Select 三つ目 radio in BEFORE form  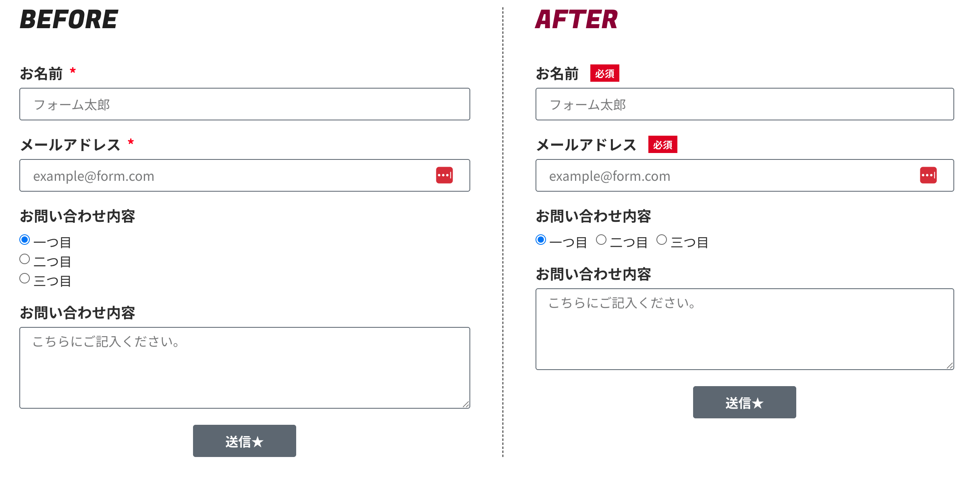click(25, 279)
